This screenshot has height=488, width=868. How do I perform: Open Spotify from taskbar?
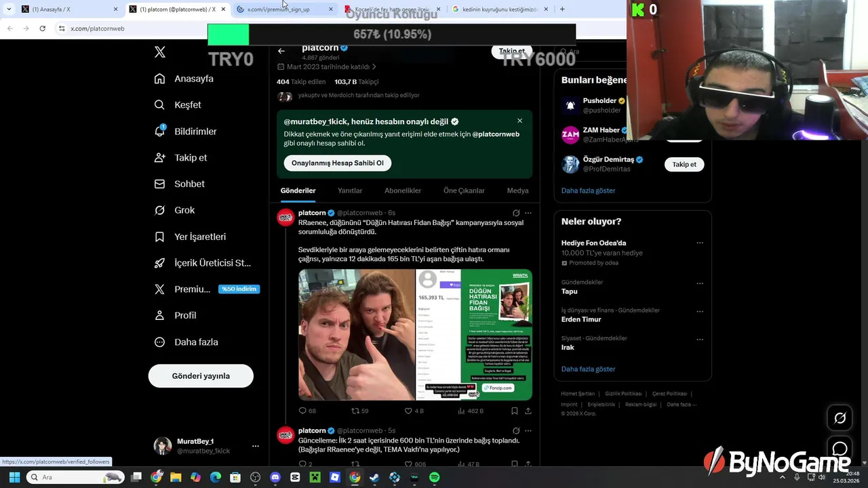click(435, 477)
